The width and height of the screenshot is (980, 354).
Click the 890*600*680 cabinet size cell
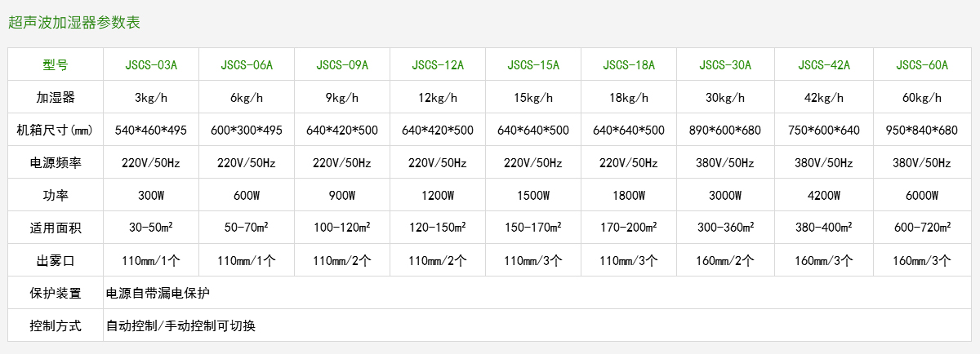725,131
